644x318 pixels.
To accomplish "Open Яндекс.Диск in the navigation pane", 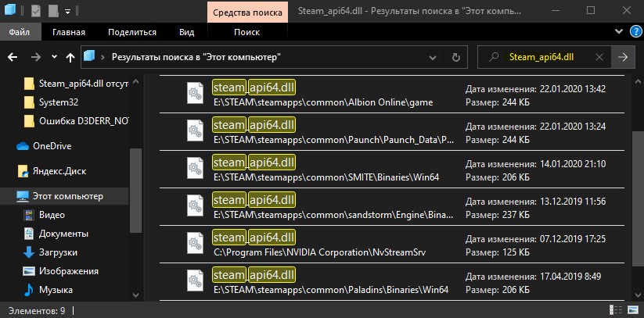I will tap(59, 171).
